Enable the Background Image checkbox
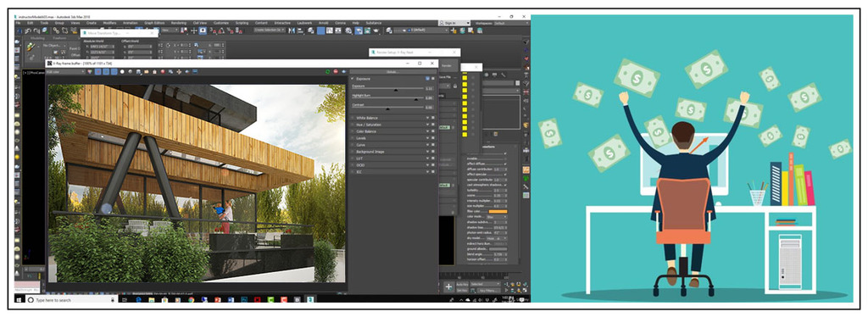Image resolution: width=868 pixels, height=317 pixels. pyautogui.click(x=352, y=152)
